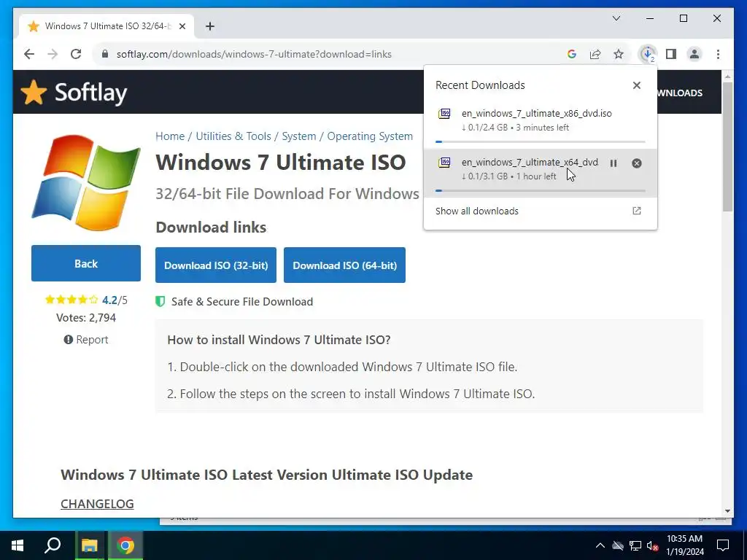Click the Windows 7 logo image
The width and height of the screenshot is (747, 560).
86,183
